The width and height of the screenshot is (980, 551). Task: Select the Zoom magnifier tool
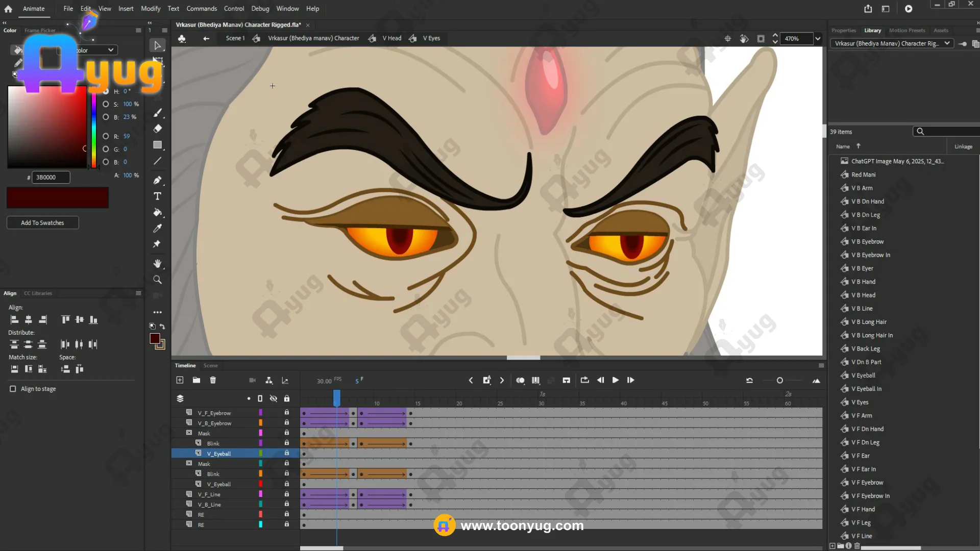[157, 280]
